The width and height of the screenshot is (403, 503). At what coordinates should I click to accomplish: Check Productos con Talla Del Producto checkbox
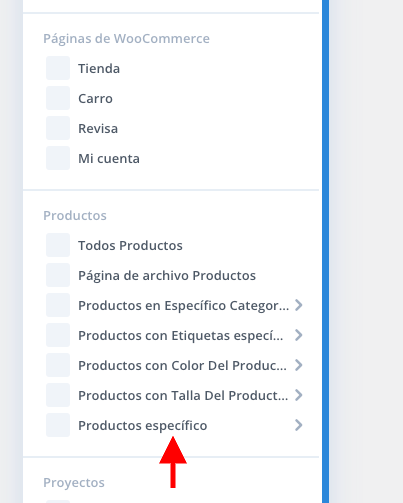pos(58,395)
